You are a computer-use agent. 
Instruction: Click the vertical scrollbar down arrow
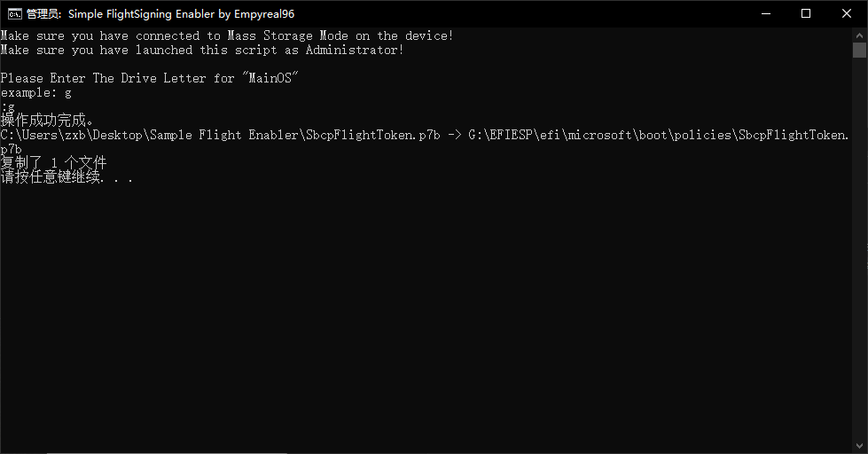[x=859, y=446]
